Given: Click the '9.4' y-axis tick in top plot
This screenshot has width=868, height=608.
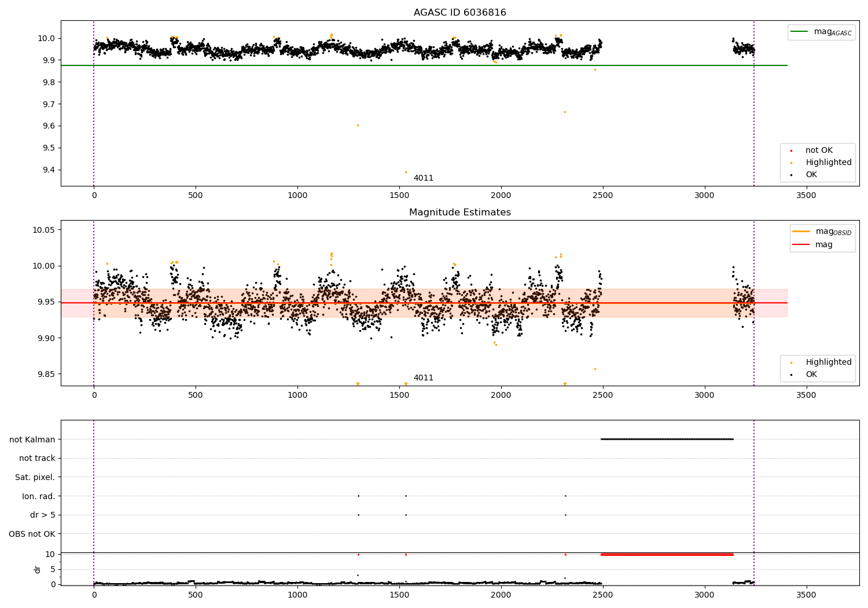Looking at the screenshot, I should click(49, 170).
